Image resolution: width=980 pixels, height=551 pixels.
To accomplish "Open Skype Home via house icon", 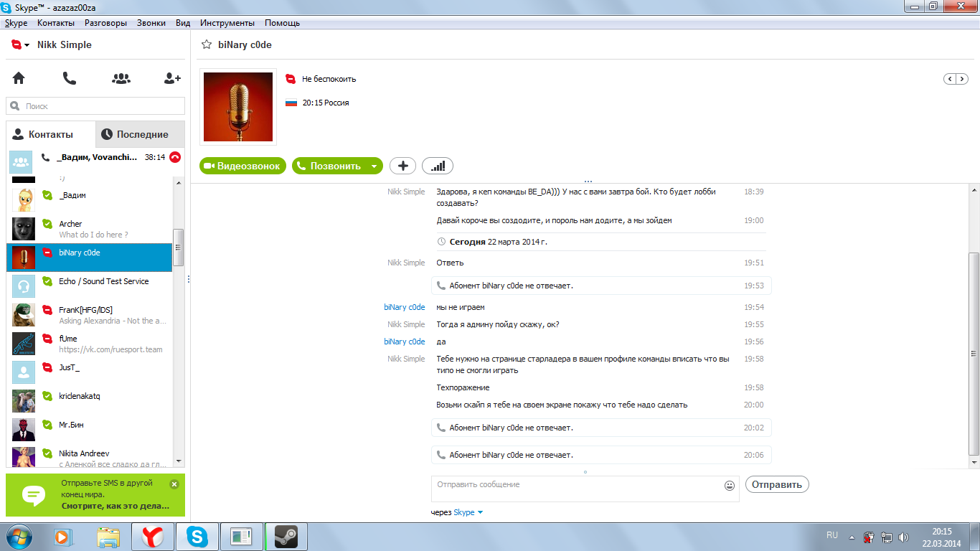I will coord(19,78).
